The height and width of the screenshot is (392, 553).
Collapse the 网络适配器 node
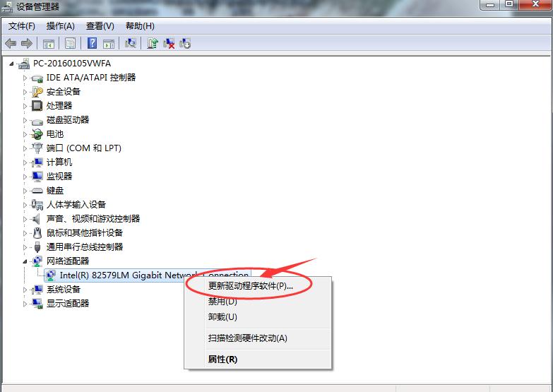(x=25, y=261)
